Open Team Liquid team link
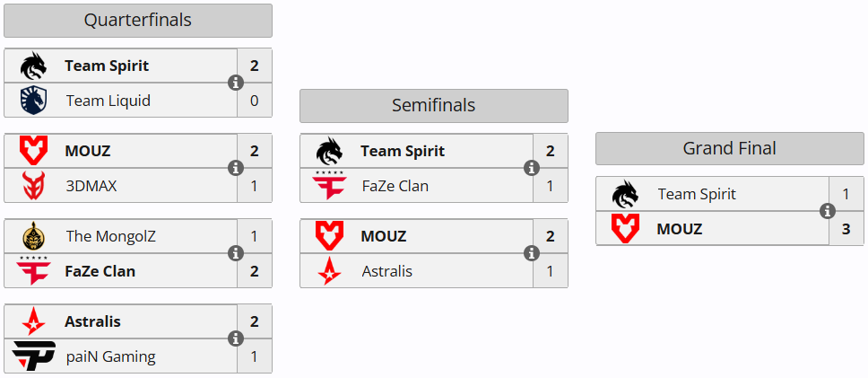This screenshot has height=378, width=868. pos(108,101)
